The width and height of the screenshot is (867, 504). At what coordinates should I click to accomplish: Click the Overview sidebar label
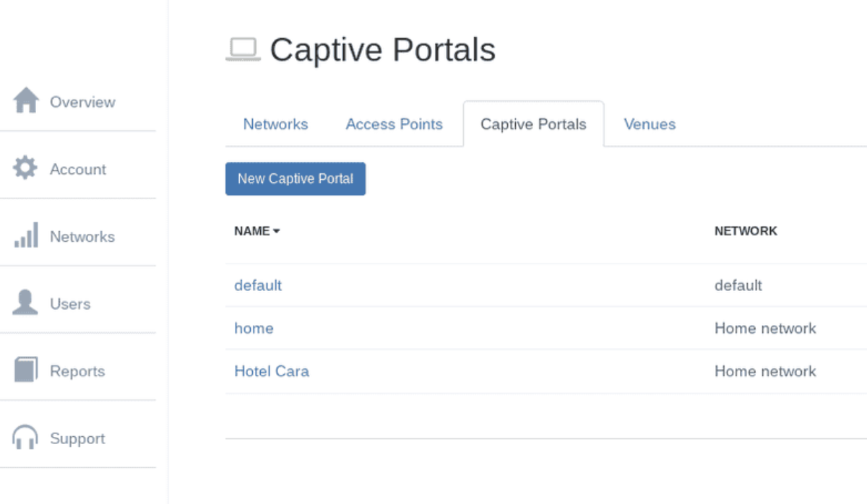click(82, 102)
